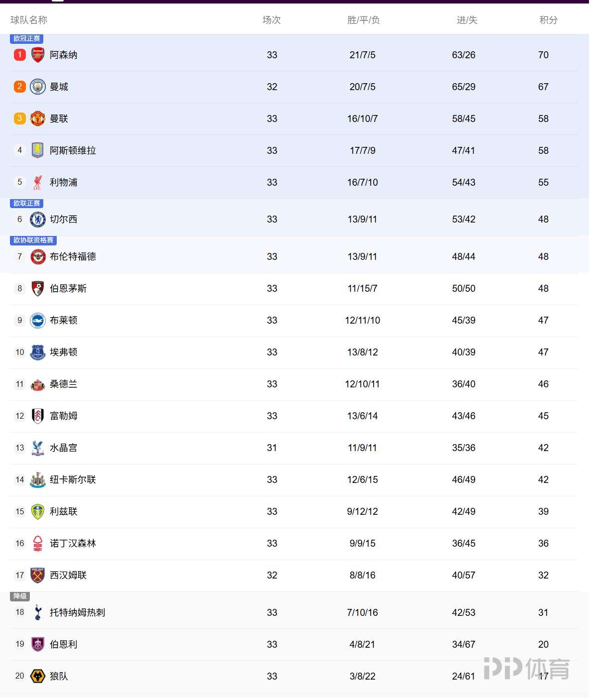Click the Manchester City club crest

point(38,87)
